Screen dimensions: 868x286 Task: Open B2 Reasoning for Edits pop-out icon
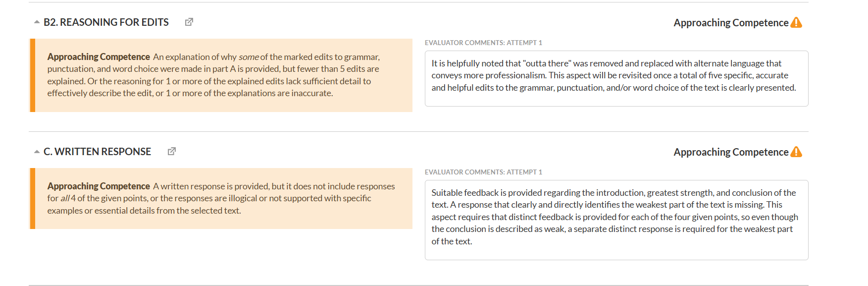pos(189,22)
